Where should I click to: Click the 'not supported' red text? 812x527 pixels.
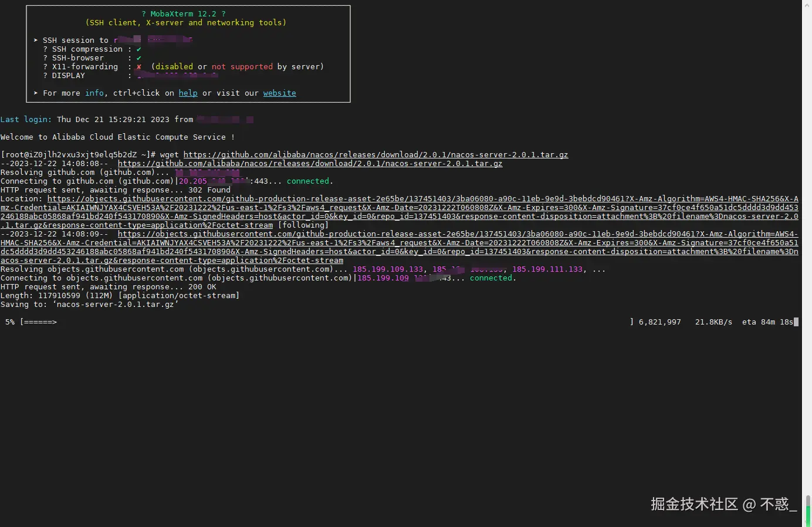[242, 66]
